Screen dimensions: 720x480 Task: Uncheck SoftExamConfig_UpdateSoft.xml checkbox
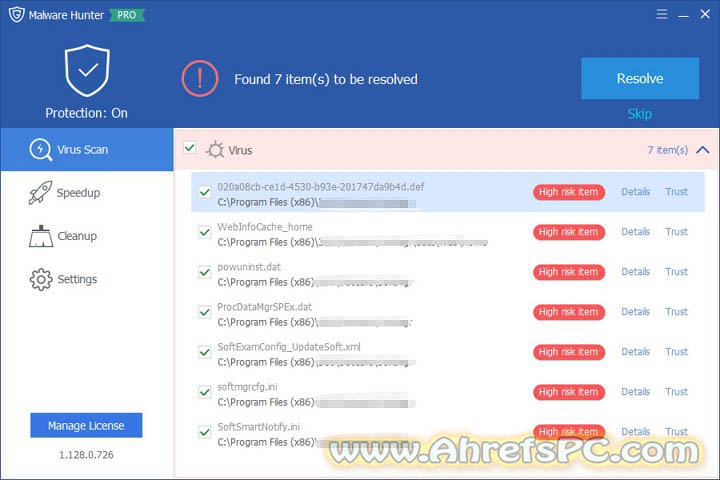click(x=204, y=352)
